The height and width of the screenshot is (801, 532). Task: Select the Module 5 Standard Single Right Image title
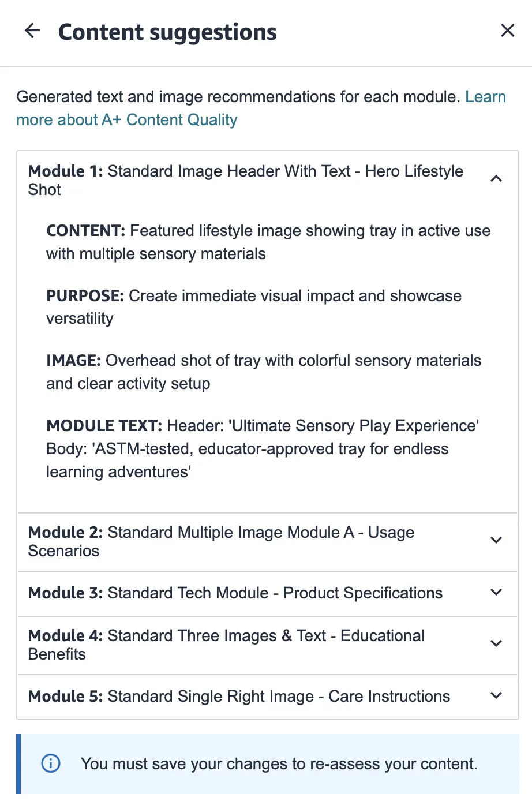pyautogui.click(x=238, y=697)
